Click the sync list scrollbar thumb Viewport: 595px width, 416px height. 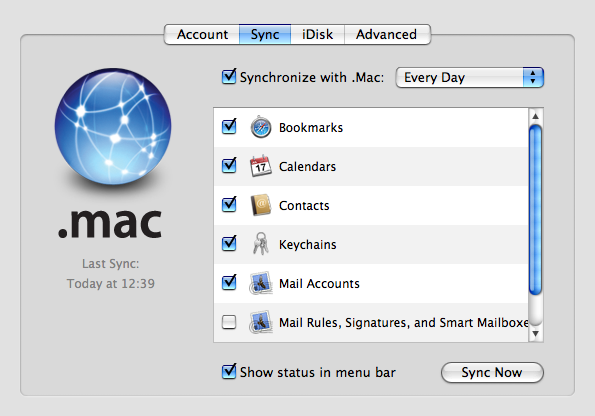click(535, 210)
